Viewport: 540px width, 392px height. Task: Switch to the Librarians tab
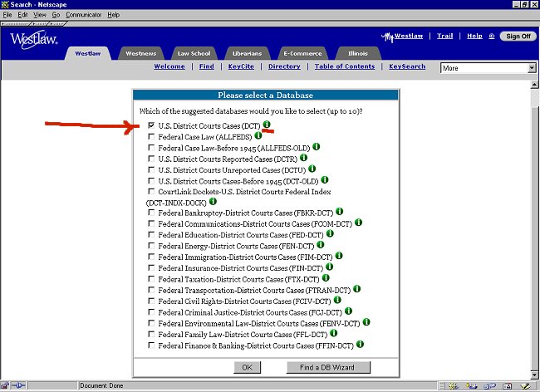[x=247, y=53]
